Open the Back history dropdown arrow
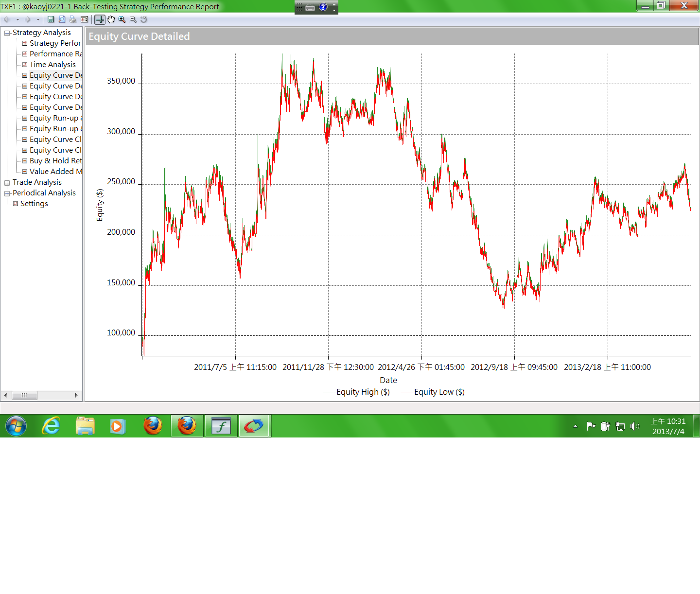 pyautogui.click(x=17, y=19)
